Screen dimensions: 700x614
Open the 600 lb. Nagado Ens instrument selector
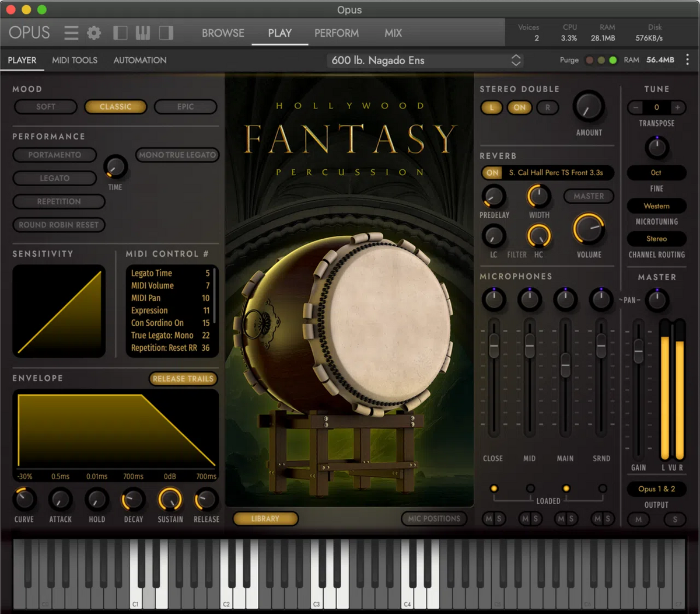coord(424,60)
